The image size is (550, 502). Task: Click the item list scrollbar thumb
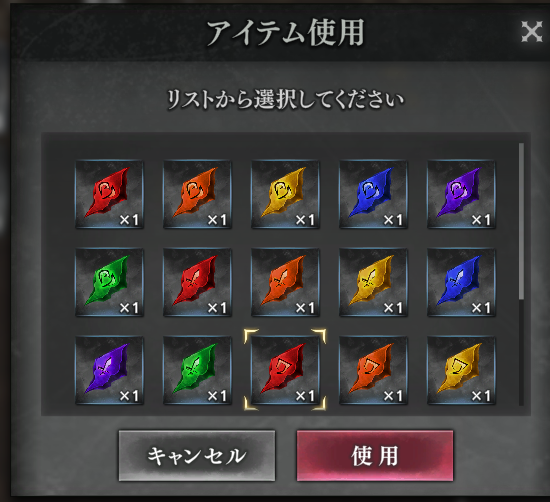[x=521, y=221]
